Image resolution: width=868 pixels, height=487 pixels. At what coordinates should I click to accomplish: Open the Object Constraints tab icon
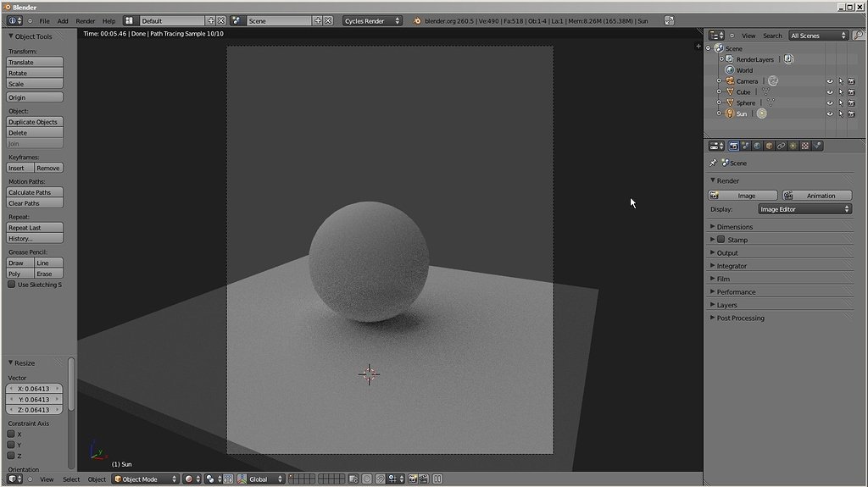pyautogui.click(x=781, y=146)
